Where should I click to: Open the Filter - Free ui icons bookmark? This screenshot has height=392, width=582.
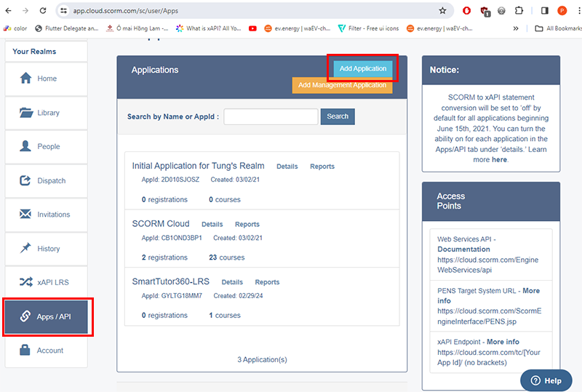(368, 28)
